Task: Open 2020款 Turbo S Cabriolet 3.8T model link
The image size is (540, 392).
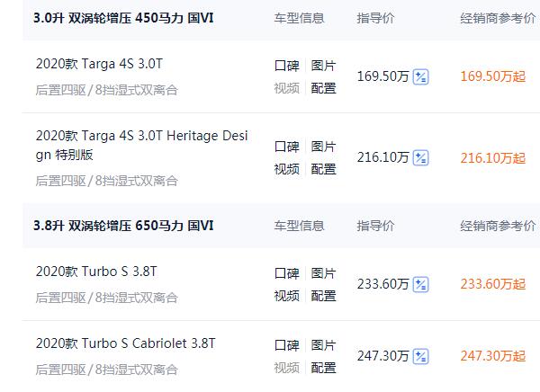Action: click(x=126, y=343)
